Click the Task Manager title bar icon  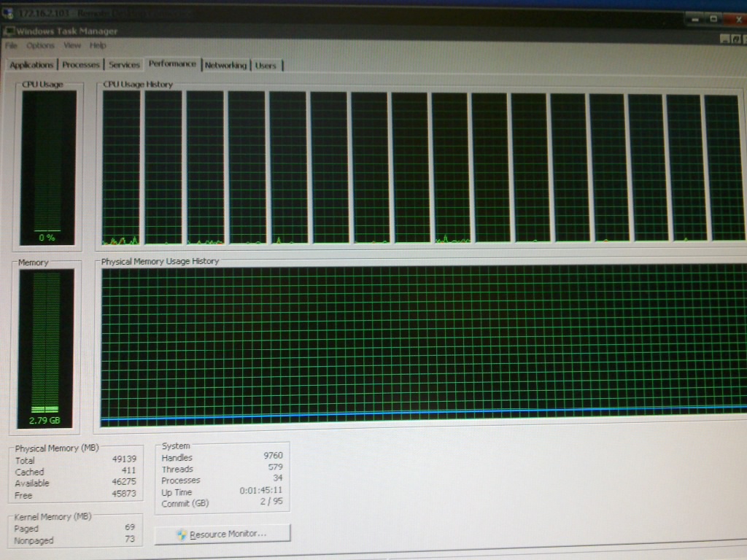(9, 31)
